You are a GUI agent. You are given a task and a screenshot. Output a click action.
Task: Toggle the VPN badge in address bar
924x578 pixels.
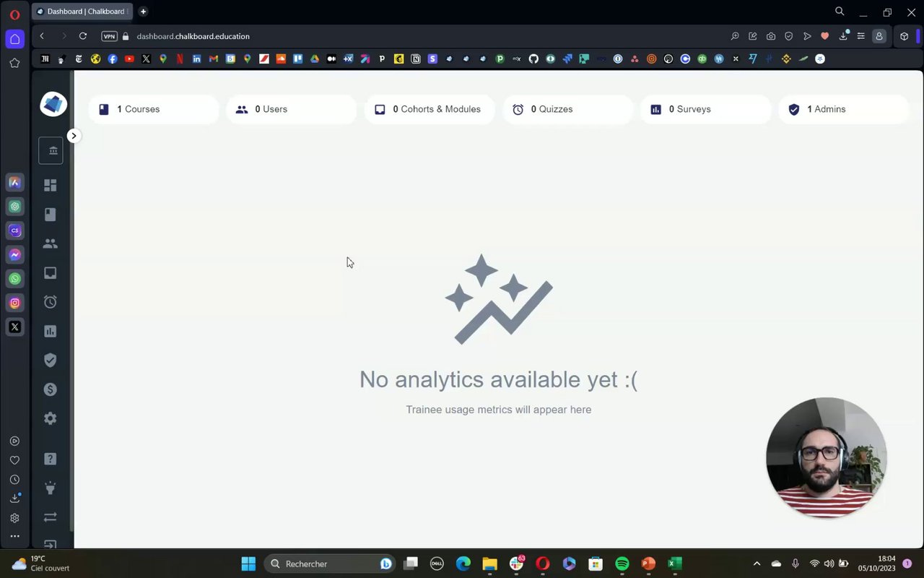click(109, 36)
